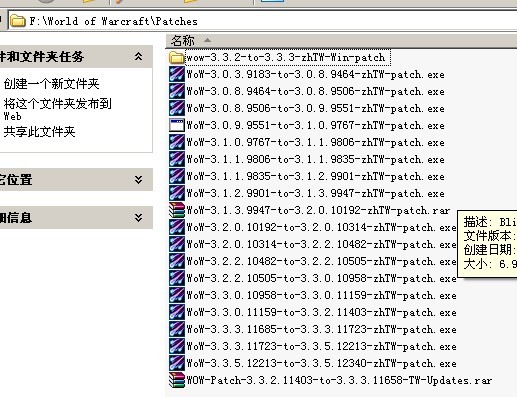Screen dimensions: 517x397
Task: Click the WoW-3.1.3.9947-to-3.2.0.10192 rar archive icon
Action: point(177,210)
